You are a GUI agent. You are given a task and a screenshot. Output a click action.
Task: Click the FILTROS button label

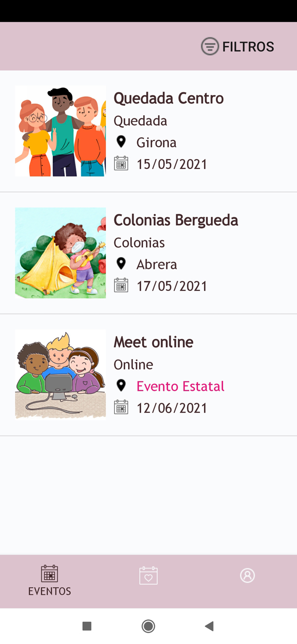pos(248,47)
